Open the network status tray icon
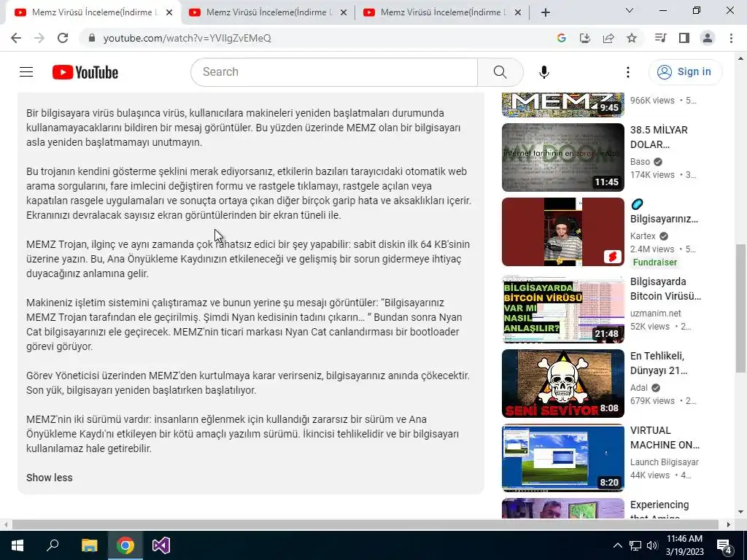Viewport: 747px width, 560px height. point(635,545)
